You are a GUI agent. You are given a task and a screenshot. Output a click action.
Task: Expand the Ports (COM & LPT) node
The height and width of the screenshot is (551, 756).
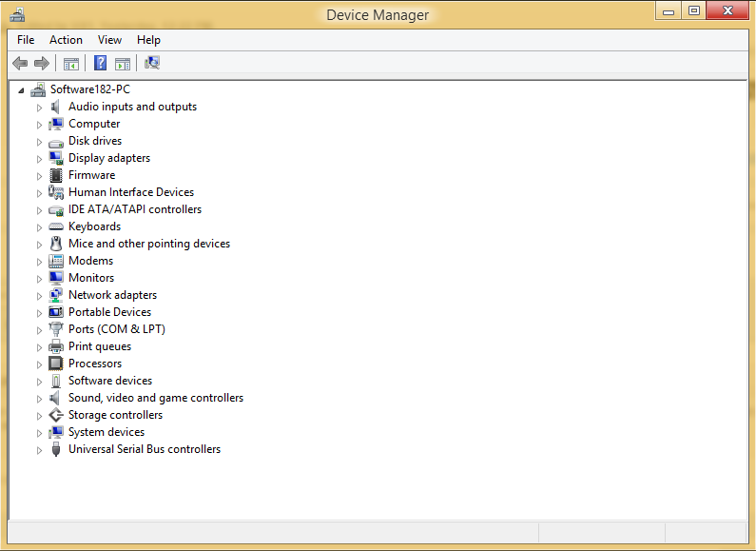pyautogui.click(x=40, y=330)
